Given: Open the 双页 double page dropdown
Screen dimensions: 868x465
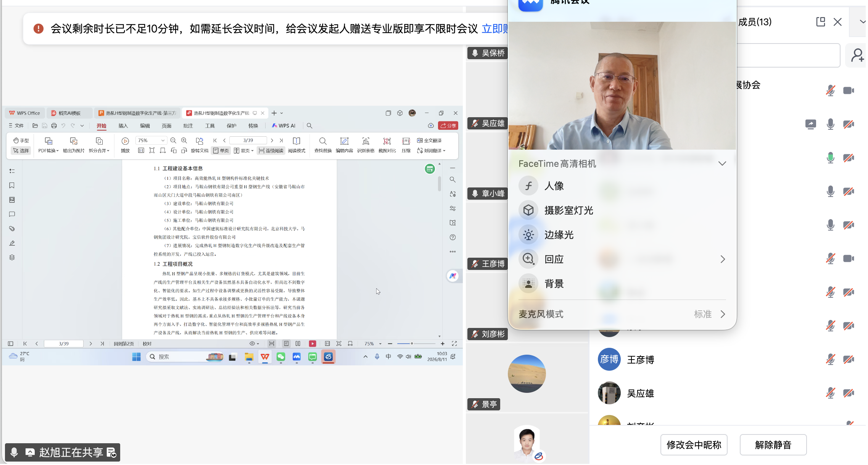Looking at the screenshot, I should (243, 150).
